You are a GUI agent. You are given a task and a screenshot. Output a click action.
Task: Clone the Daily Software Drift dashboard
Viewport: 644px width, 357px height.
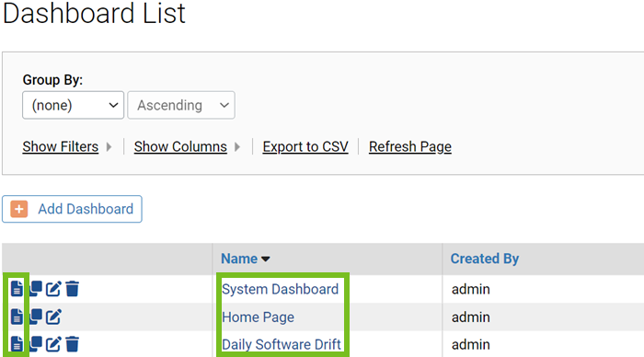click(x=36, y=343)
